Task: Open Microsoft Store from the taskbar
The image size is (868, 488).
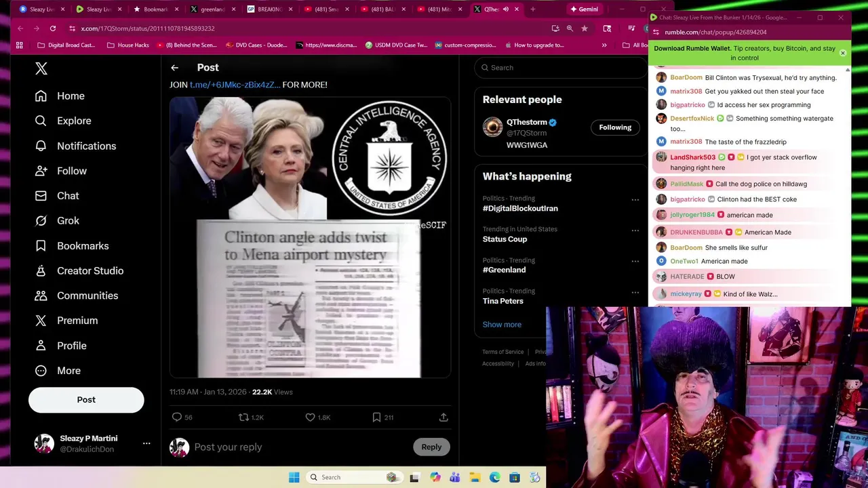Action: coord(515,477)
